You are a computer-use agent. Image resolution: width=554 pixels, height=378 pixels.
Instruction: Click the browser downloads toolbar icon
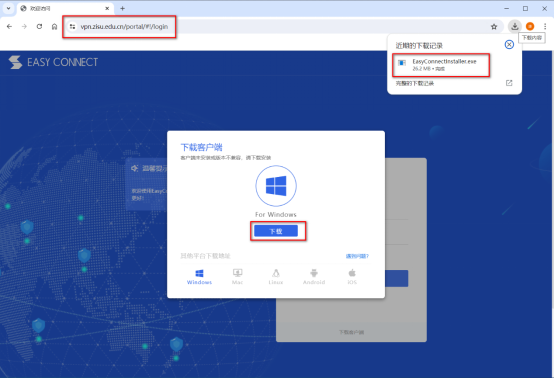pos(515,26)
